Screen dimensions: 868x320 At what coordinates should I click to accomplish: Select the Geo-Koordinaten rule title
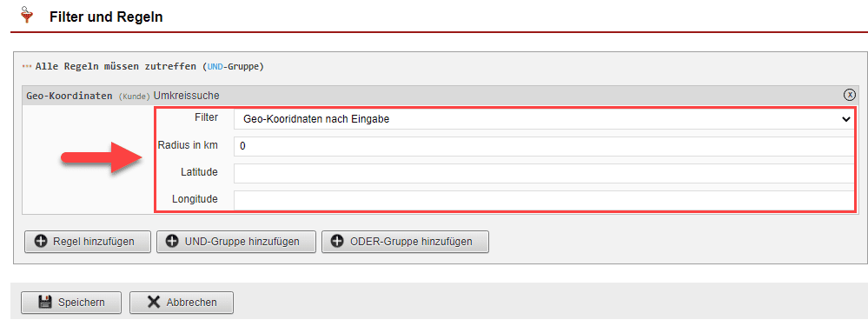click(x=70, y=96)
